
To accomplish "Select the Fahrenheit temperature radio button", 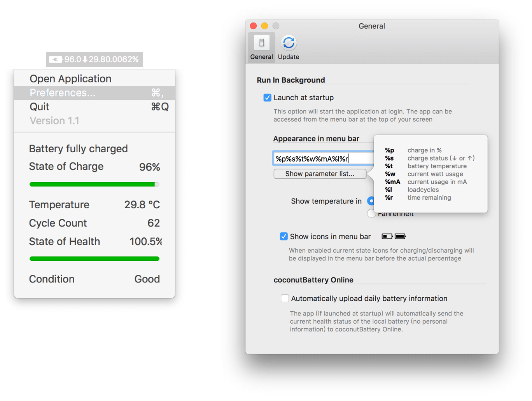I will click(371, 214).
